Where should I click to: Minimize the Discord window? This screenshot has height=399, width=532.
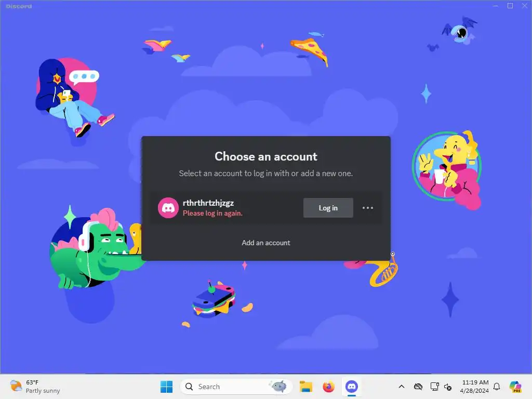click(x=496, y=6)
